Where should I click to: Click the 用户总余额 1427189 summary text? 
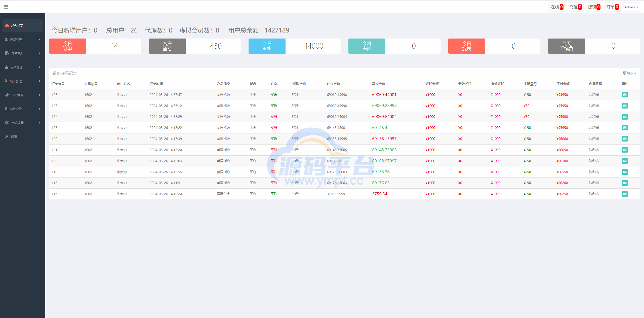pos(259,30)
